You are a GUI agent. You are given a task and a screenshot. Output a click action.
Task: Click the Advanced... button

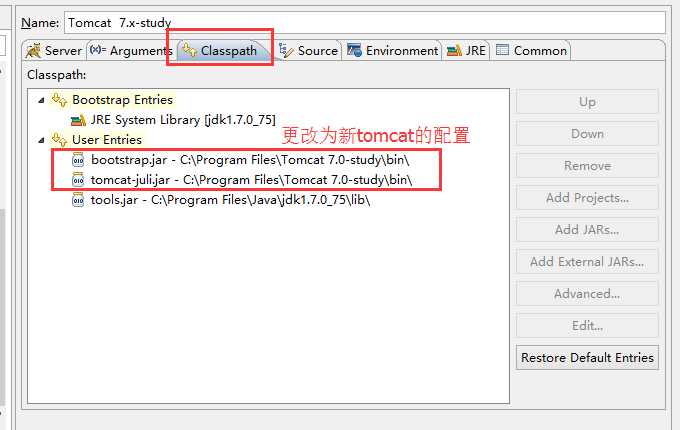click(x=587, y=294)
